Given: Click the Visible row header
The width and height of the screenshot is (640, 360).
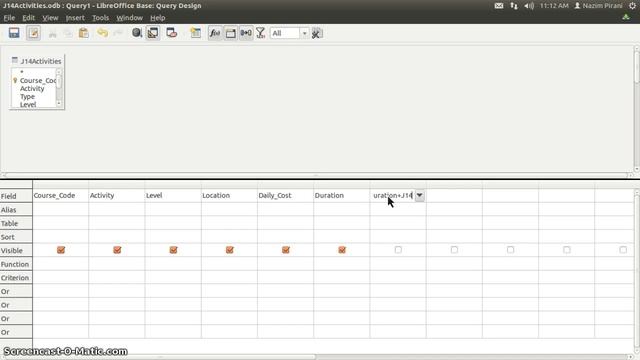Looking at the screenshot, I should coord(16,251).
